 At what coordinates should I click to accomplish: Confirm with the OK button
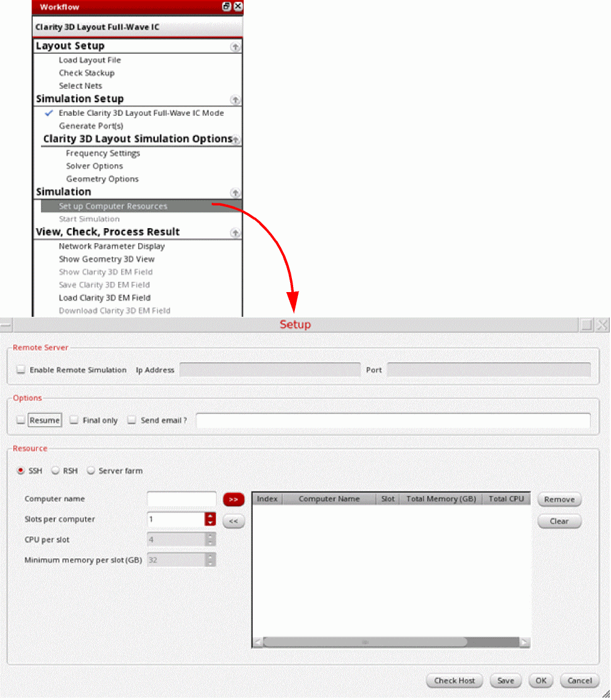541,680
